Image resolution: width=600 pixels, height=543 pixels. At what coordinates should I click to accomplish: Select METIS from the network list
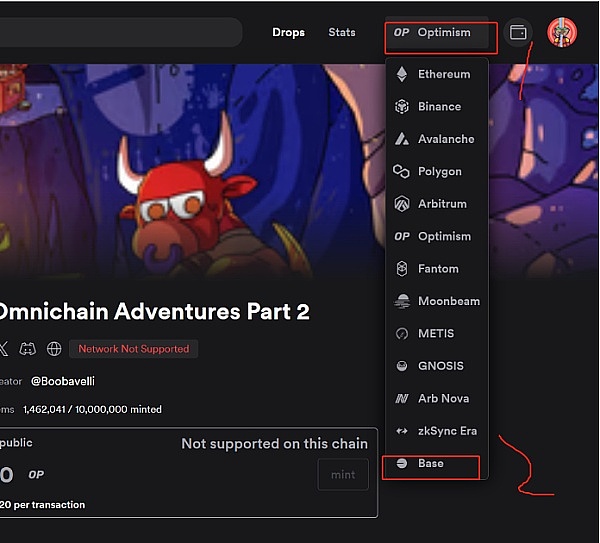[437, 334]
